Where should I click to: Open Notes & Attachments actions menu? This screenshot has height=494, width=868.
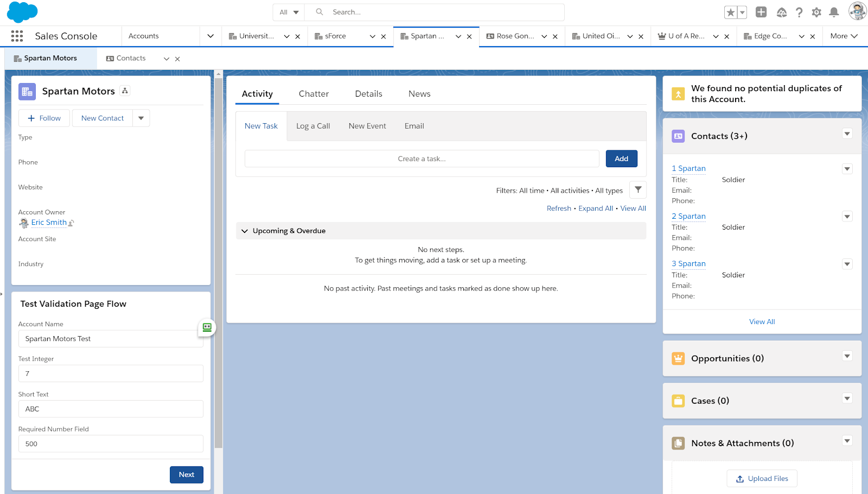coord(847,441)
